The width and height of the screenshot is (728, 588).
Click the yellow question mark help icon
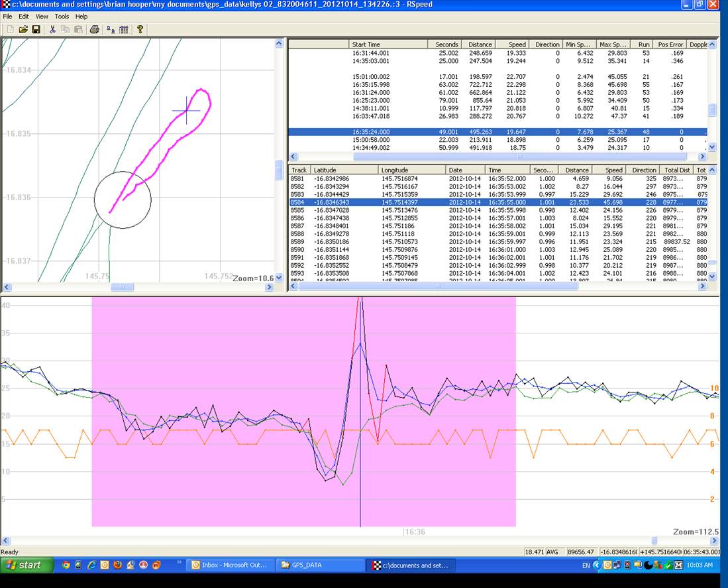coord(140,29)
